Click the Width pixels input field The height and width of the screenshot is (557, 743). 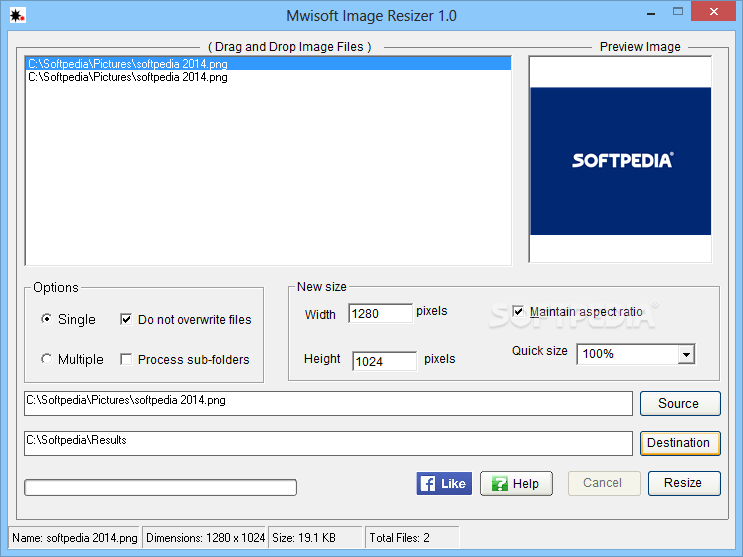tap(380, 313)
